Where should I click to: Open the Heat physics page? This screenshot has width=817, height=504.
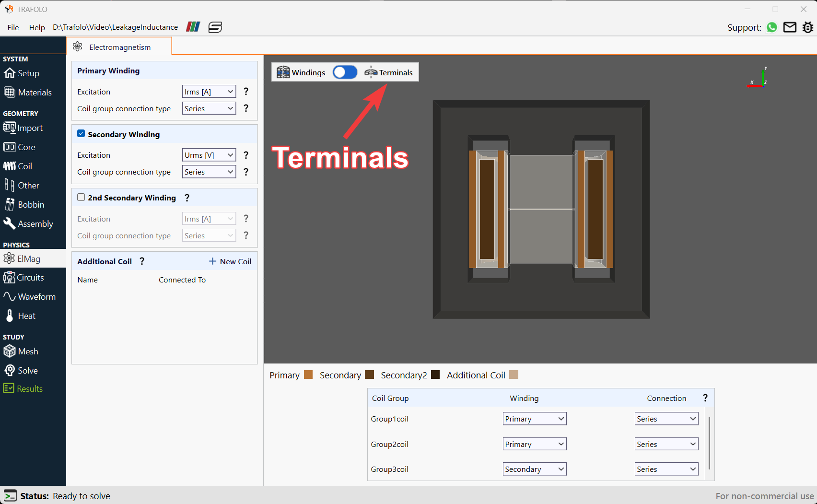click(20, 316)
